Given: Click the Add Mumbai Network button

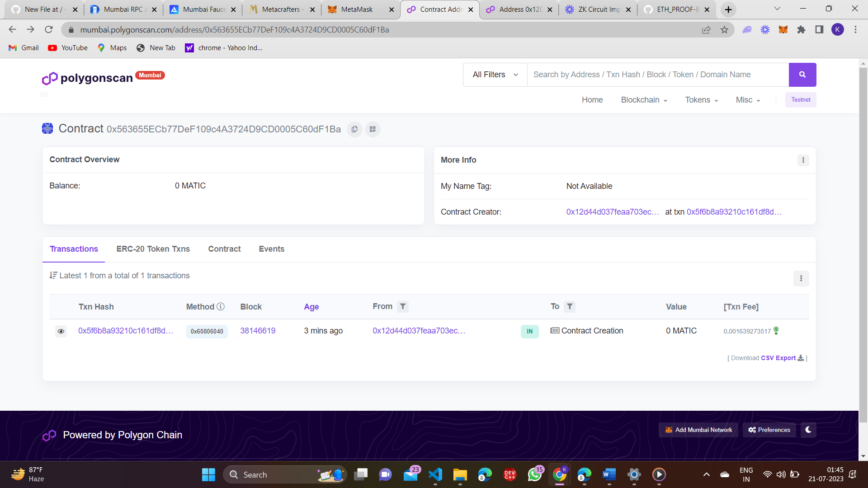Looking at the screenshot, I should tap(698, 430).
